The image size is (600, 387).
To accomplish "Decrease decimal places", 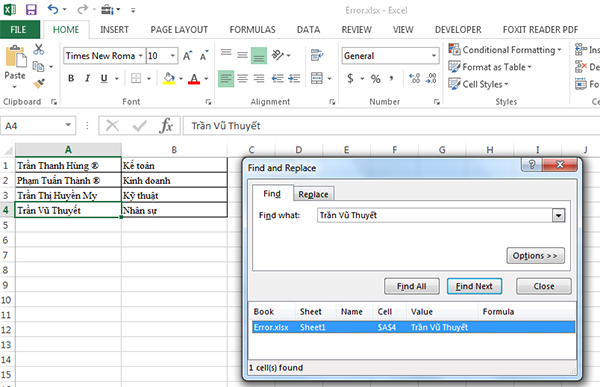I will pos(431,79).
